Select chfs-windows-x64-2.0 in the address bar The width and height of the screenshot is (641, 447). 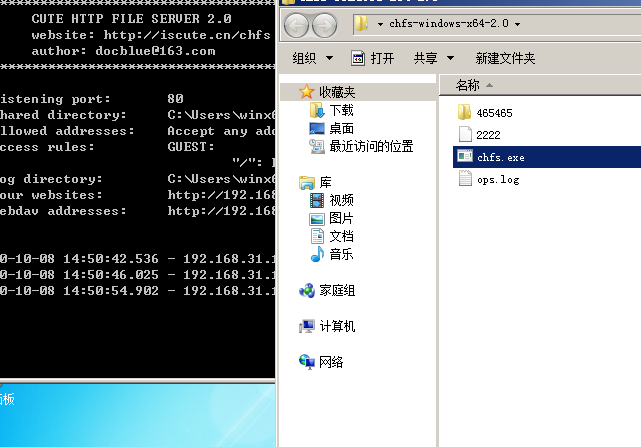click(449, 24)
